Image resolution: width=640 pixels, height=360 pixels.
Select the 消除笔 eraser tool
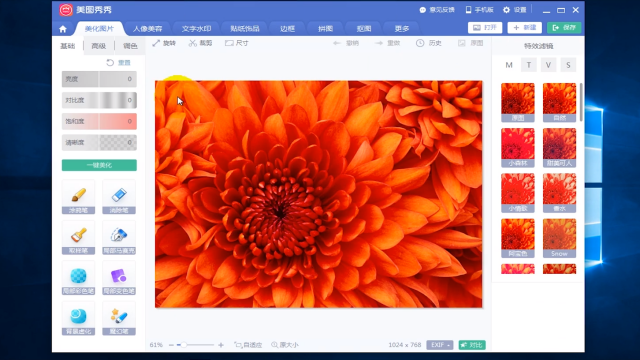click(x=119, y=198)
